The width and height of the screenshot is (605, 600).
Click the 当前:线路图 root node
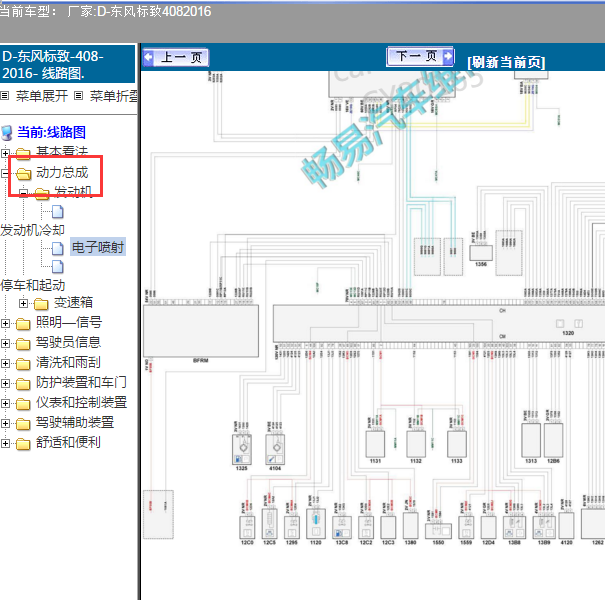click(x=51, y=132)
